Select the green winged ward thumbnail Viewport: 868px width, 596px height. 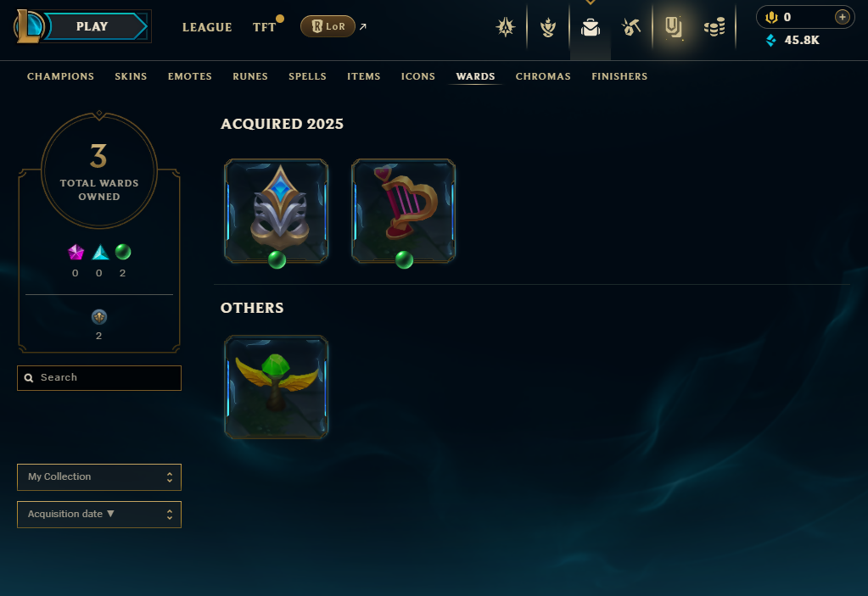[x=277, y=387]
